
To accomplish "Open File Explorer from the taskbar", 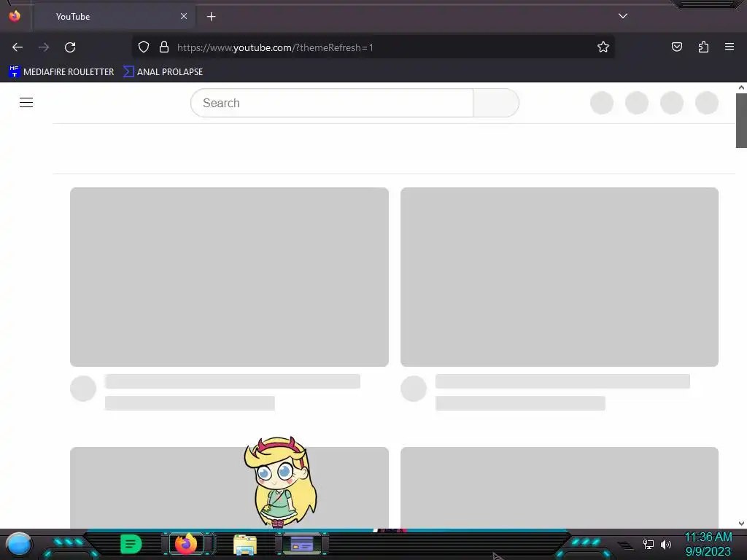I will pos(245,544).
